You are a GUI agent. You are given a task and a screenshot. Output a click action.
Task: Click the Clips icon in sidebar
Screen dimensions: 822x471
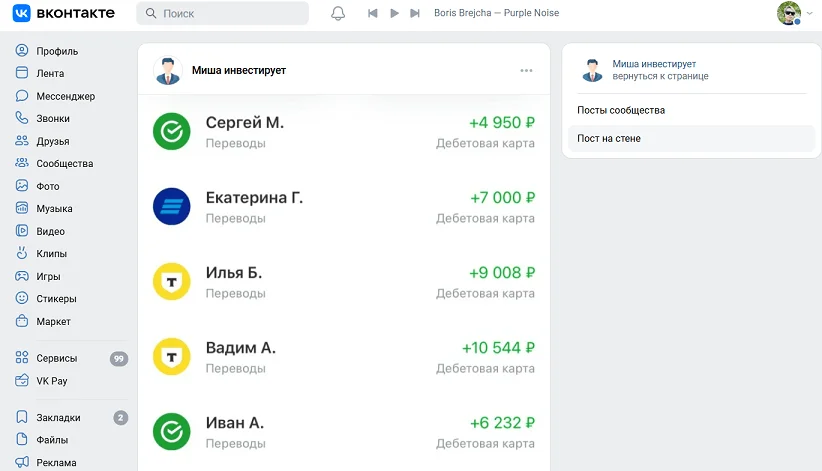[x=22, y=253]
